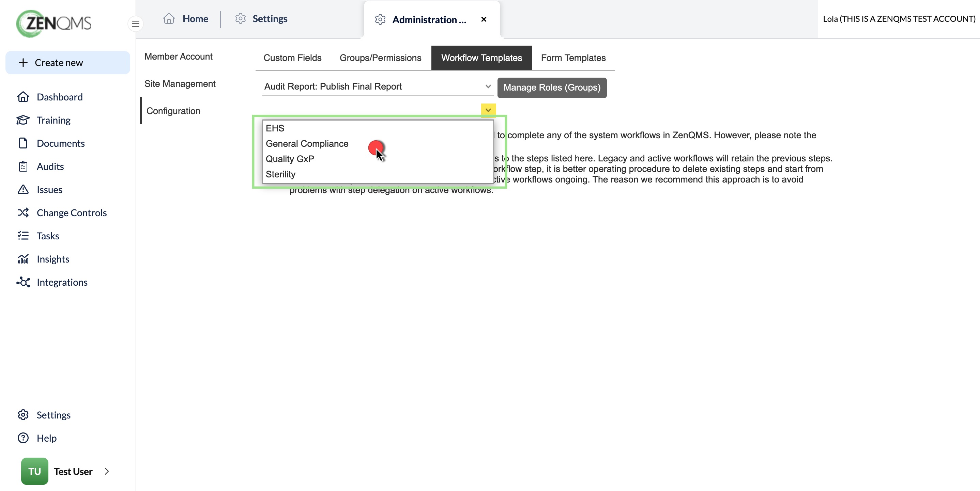Close the Administration tab
980x491 pixels.
[x=484, y=19]
